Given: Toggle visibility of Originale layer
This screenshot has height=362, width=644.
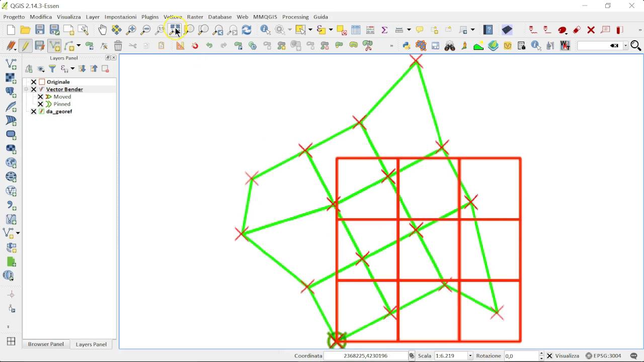Looking at the screenshot, I should [34, 82].
